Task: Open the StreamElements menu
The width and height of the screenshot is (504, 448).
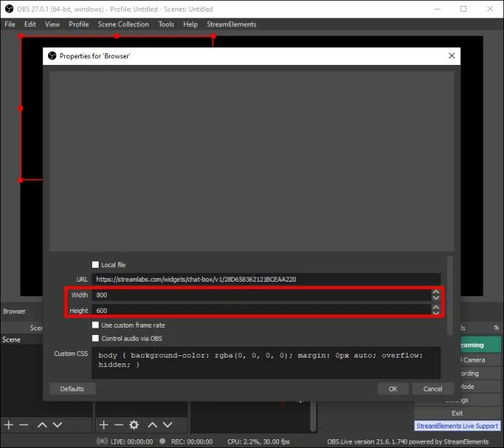Action: point(232,24)
